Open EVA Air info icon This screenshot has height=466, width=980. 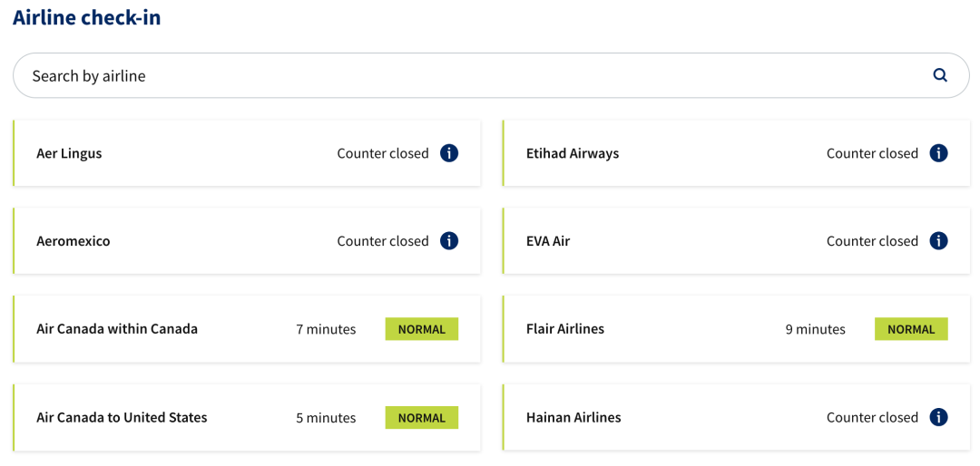[938, 240]
